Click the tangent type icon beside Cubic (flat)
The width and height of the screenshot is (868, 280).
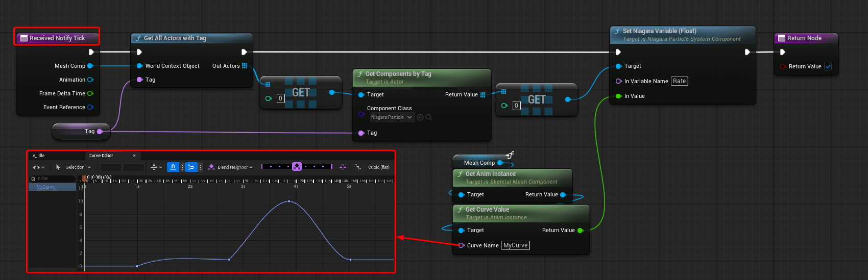pyautogui.click(x=358, y=167)
